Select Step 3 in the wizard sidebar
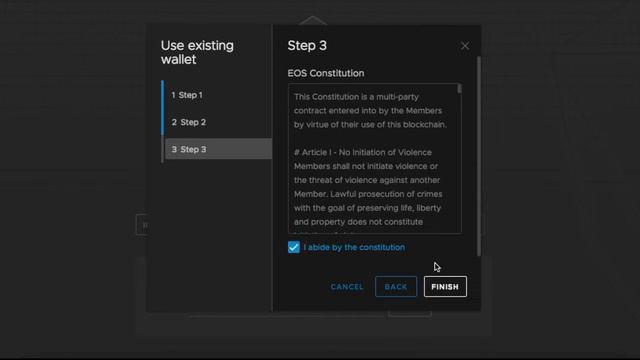640x360 pixels. 218,149
